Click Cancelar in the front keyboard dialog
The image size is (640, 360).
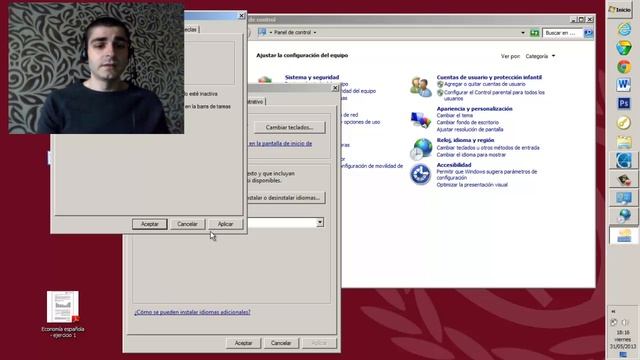tap(187, 224)
